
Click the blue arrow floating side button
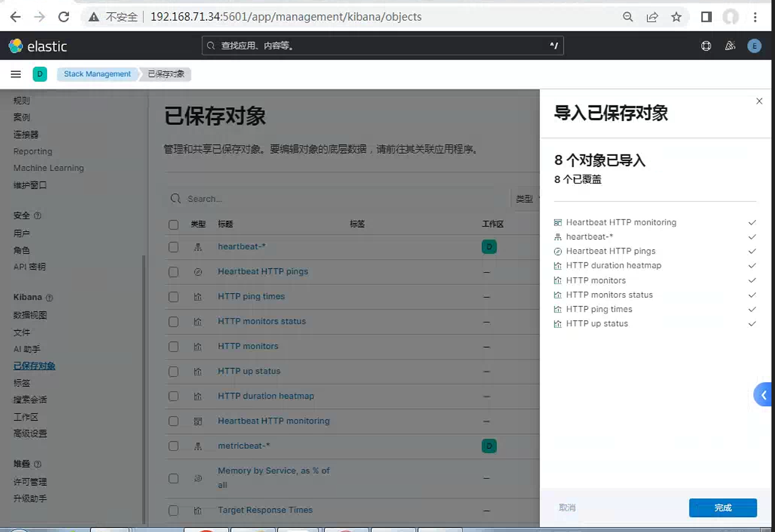point(764,395)
